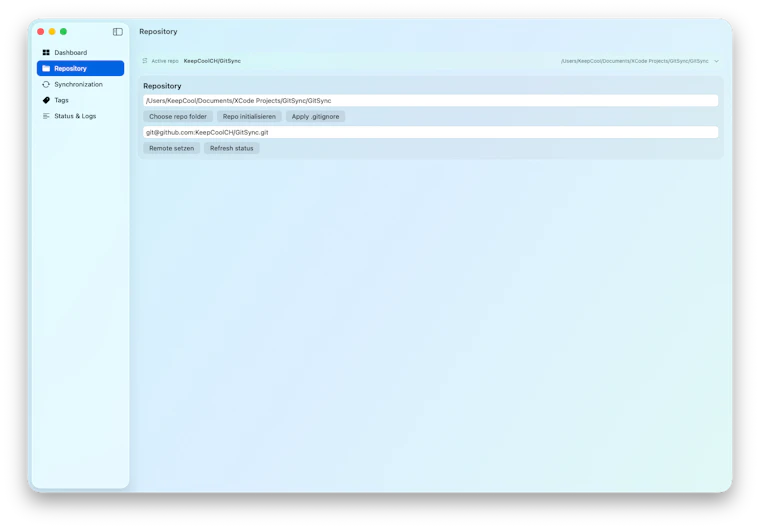Select Repository in the sidebar

coord(80,68)
